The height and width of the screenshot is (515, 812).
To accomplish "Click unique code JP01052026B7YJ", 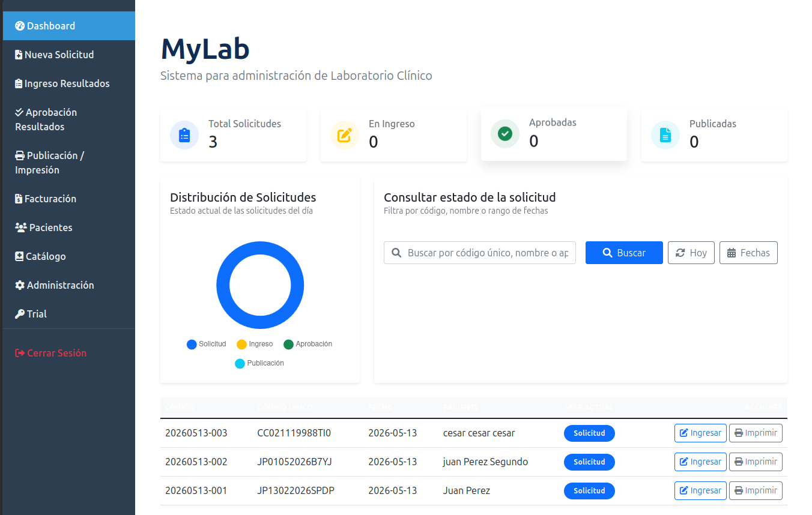I will pyautogui.click(x=295, y=462).
